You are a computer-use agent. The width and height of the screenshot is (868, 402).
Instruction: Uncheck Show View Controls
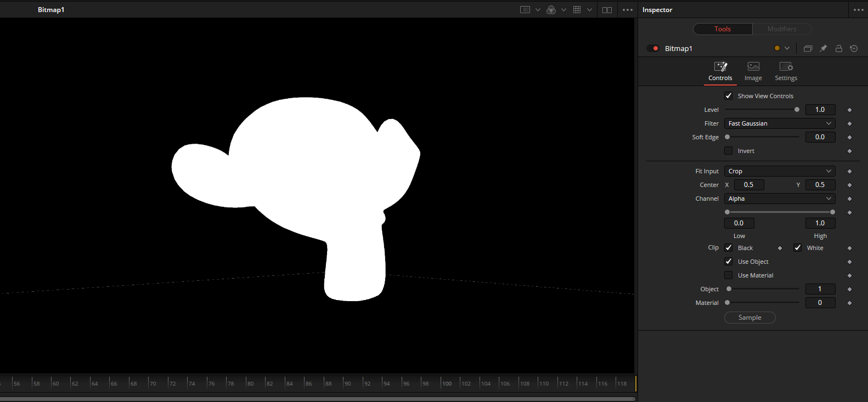pyautogui.click(x=729, y=96)
